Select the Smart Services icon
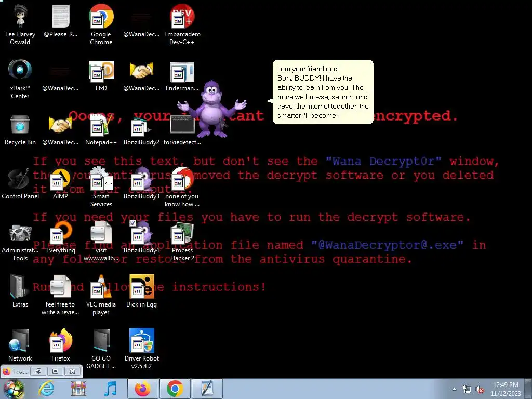The image size is (532, 399). click(101, 187)
